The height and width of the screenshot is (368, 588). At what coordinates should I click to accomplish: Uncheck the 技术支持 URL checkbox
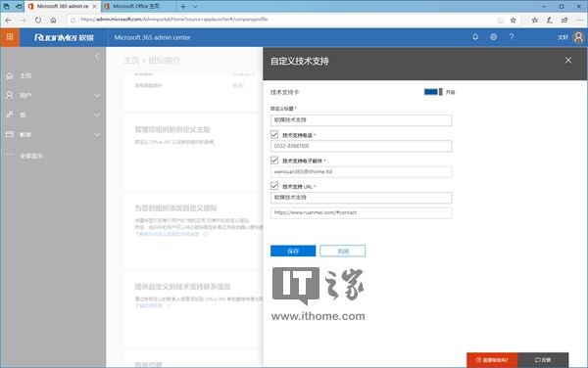click(274, 186)
